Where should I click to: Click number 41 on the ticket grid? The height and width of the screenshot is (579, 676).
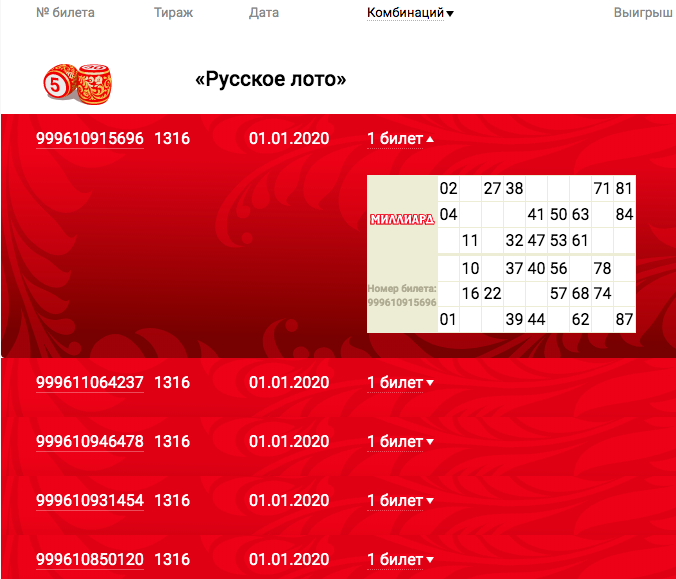pyautogui.click(x=536, y=214)
